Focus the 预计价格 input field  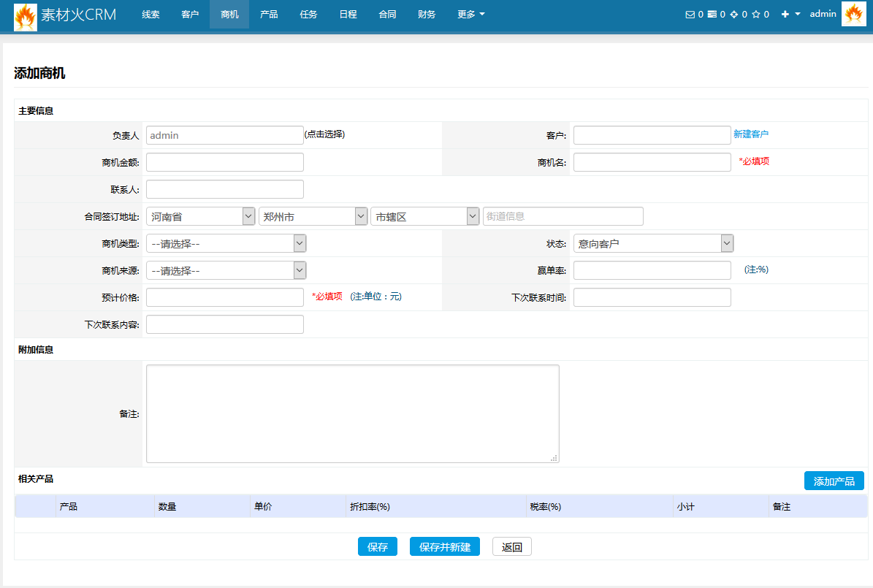225,297
